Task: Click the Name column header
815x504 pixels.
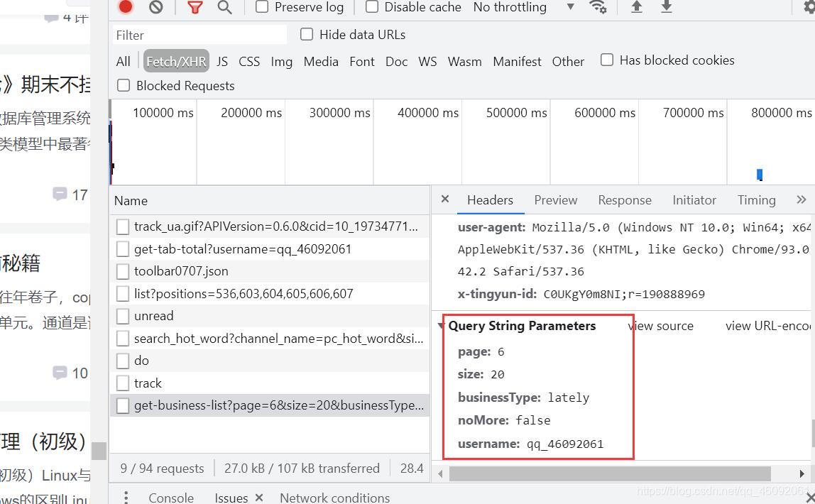Action: 270,201
